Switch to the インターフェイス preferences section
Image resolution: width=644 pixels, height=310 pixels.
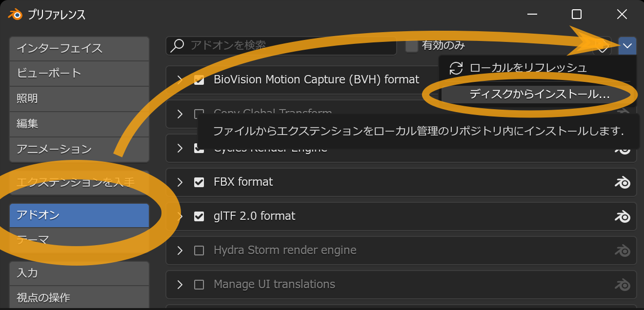79,48
